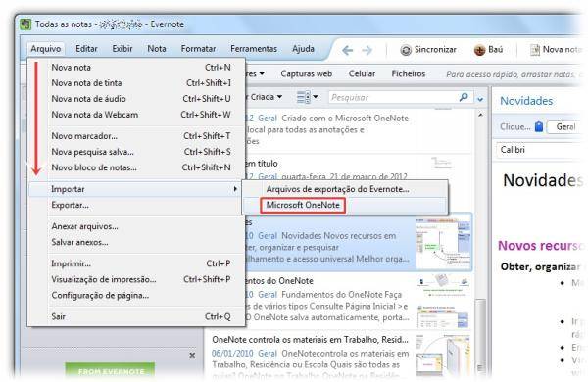Choose Microsoft OneNote import option
588x382 pixels.
click(x=345, y=205)
